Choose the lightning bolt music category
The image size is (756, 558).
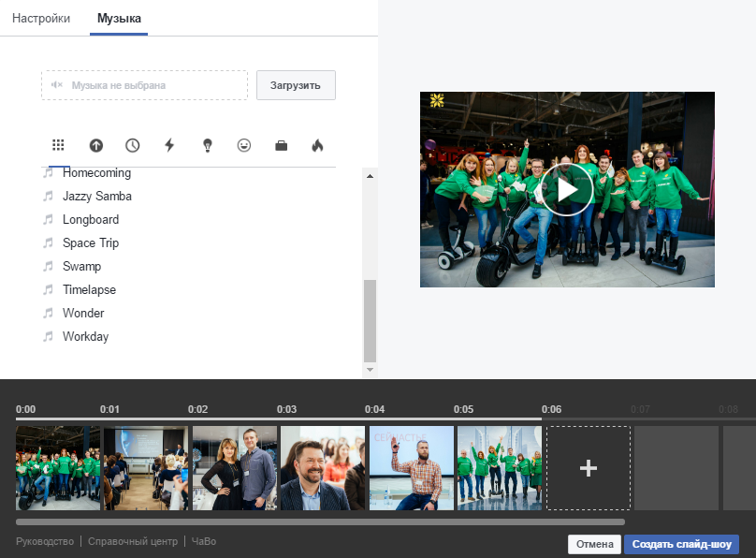(169, 145)
